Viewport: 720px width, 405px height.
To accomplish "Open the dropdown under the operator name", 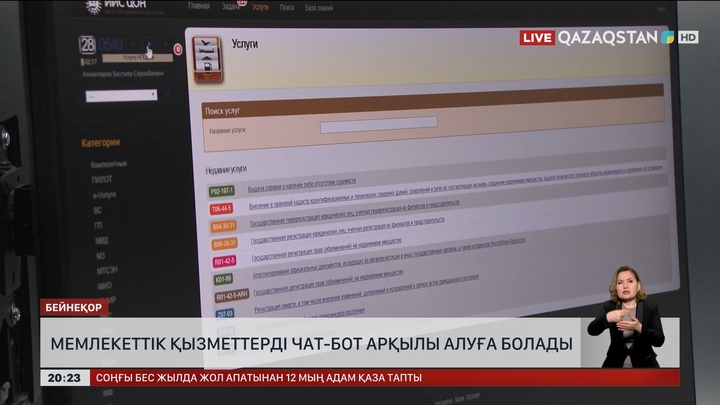I will [x=121, y=96].
